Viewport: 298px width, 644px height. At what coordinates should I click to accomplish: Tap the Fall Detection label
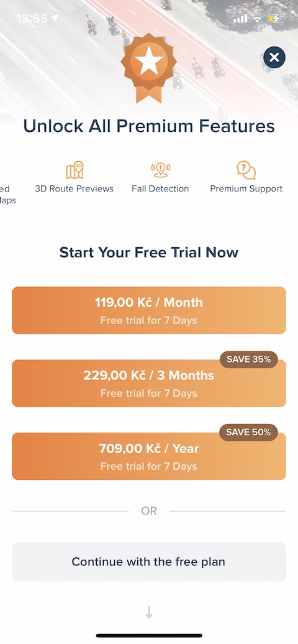160,189
